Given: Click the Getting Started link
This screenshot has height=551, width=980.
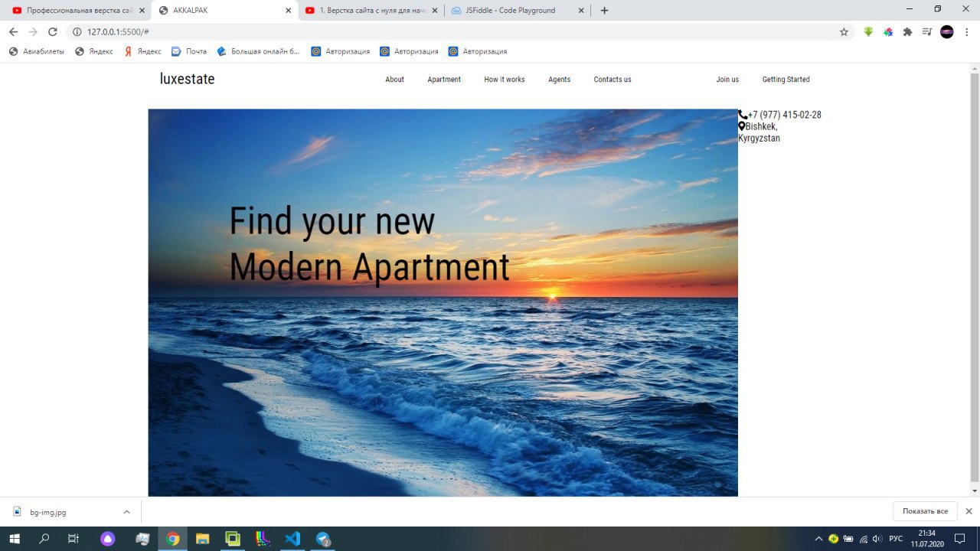Looking at the screenshot, I should click(786, 80).
